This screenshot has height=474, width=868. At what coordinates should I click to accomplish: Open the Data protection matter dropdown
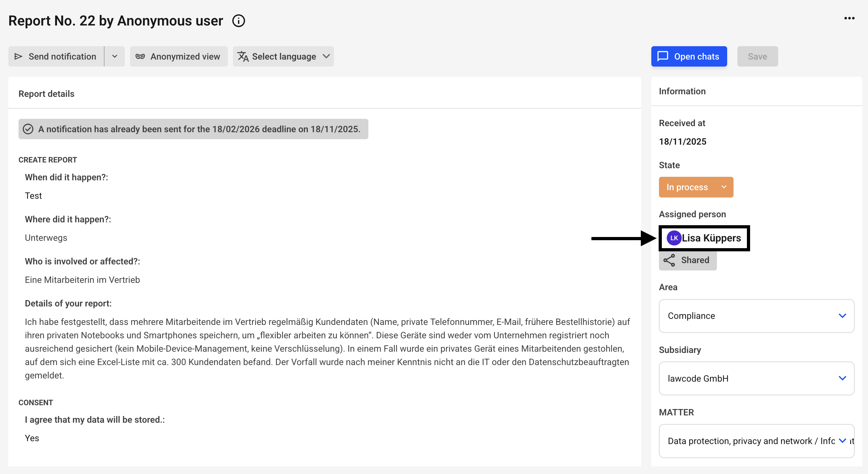[x=756, y=441]
